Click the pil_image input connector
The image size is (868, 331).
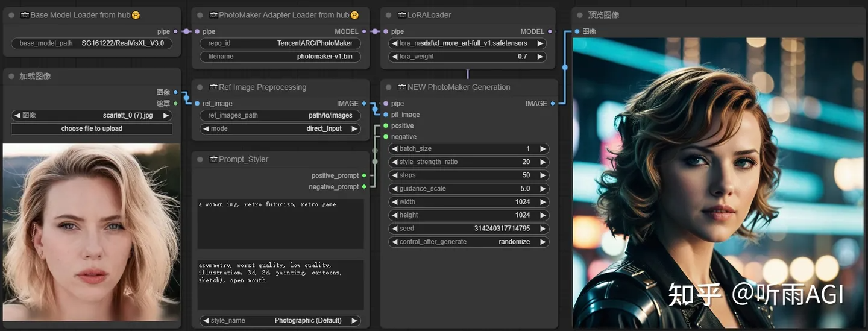(386, 115)
